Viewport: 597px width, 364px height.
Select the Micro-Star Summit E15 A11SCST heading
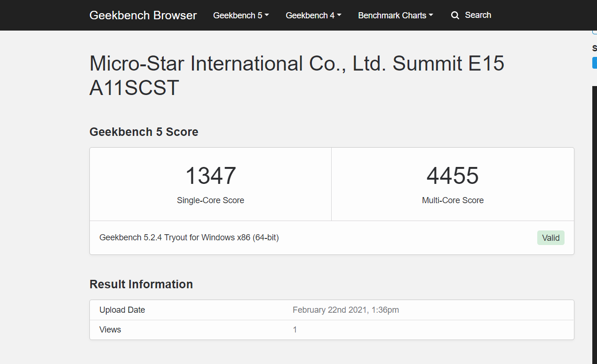(297, 76)
